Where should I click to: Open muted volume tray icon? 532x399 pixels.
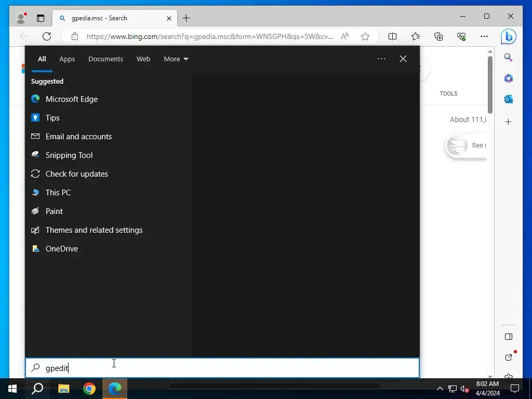pos(464,389)
